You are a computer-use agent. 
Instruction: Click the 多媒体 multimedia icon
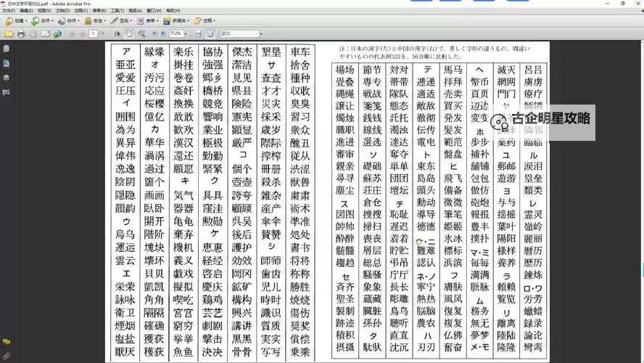pyautogui.click(x=167, y=20)
